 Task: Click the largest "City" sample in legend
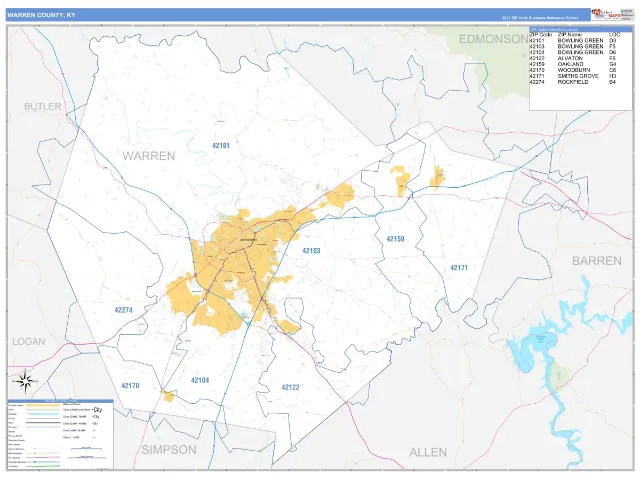coord(98,409)
